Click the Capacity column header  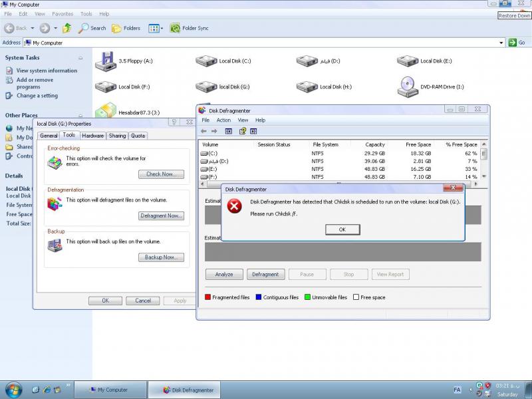point(370,144)
